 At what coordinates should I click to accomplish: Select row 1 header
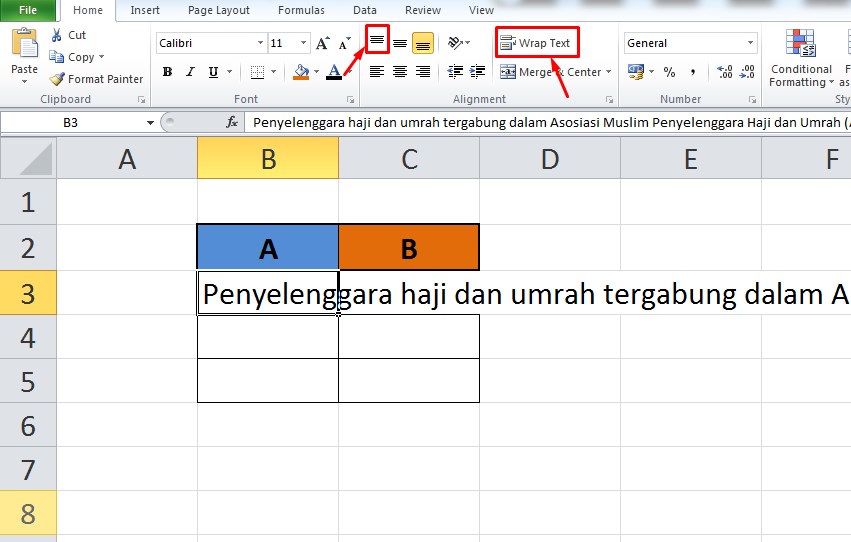[28, 202]
